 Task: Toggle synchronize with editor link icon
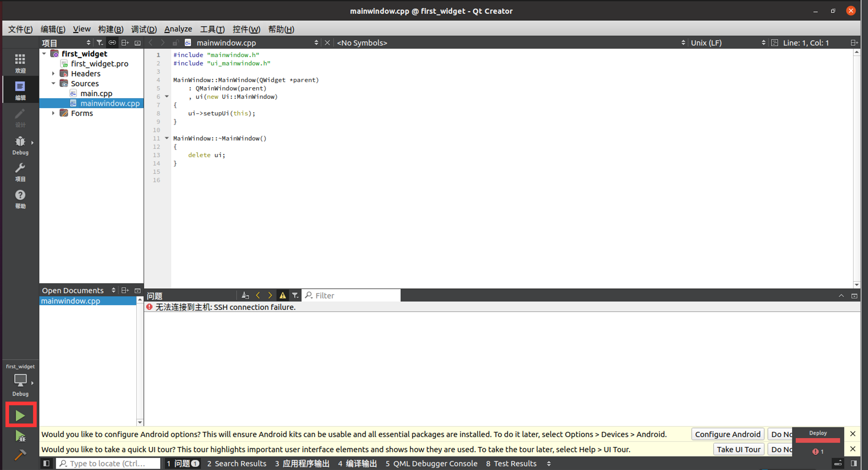[x=112, y=43]
